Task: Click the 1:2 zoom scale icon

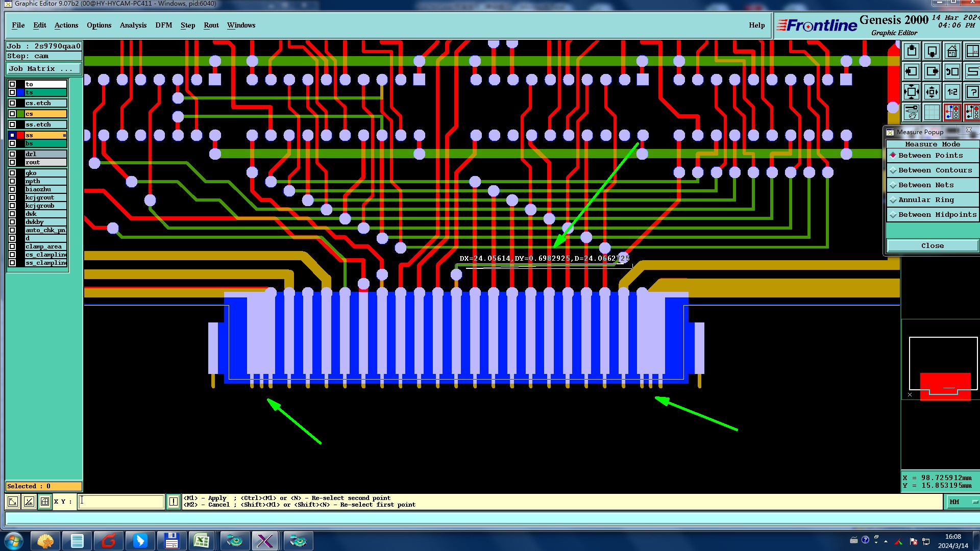Action: 952,92
